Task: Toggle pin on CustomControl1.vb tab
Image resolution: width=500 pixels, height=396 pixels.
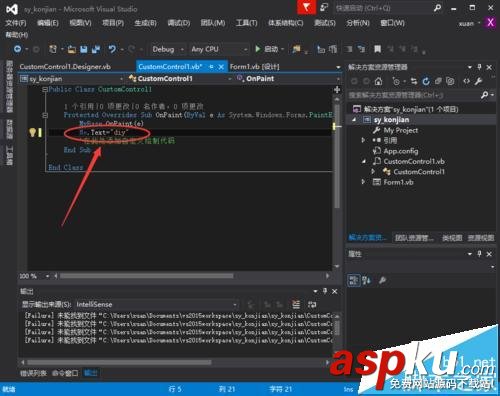Action: (211, 67)
